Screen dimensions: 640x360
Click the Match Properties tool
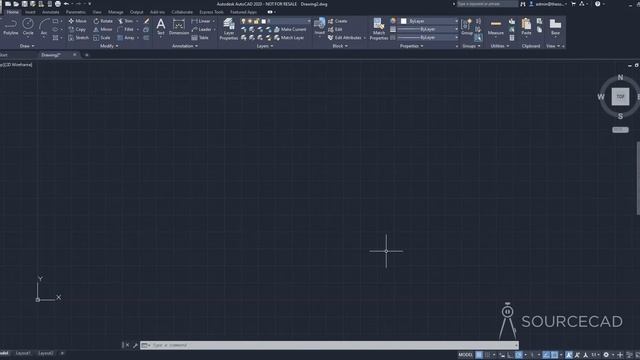click(378, 29)
